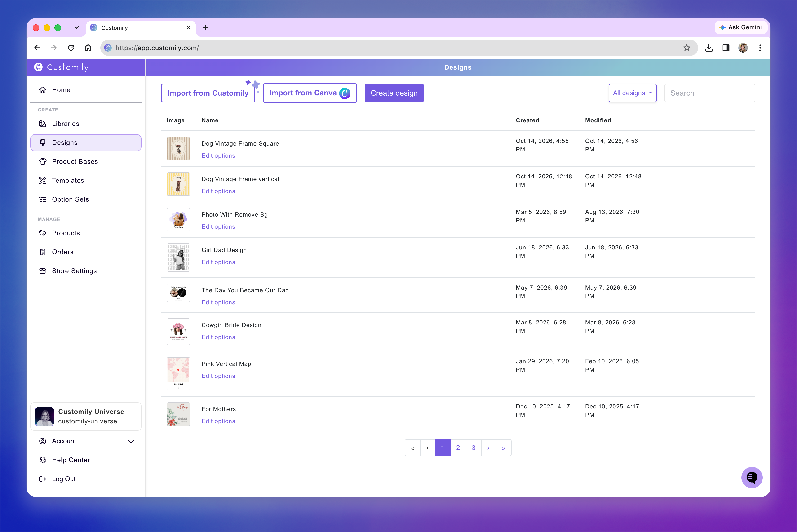Edit options for Girl Dad Design

pyautogui.click(x=218, y=262)
